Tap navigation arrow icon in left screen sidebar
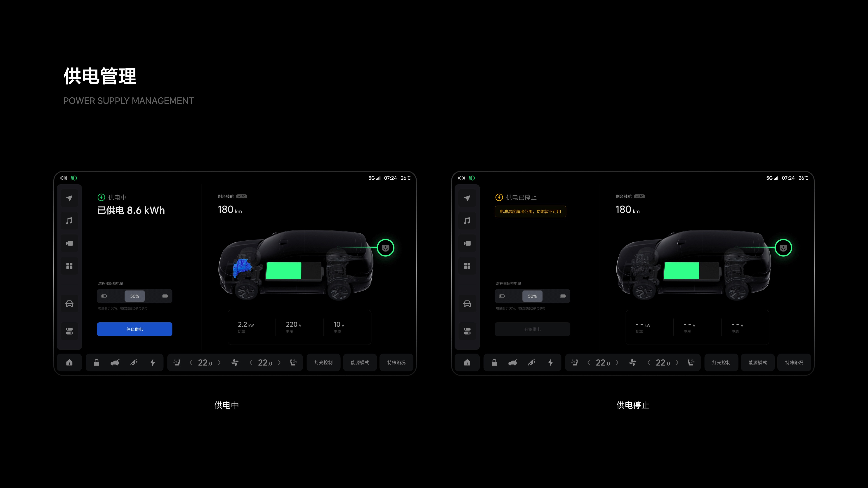This screenshot has width=868, height=488. coord(69,198)
